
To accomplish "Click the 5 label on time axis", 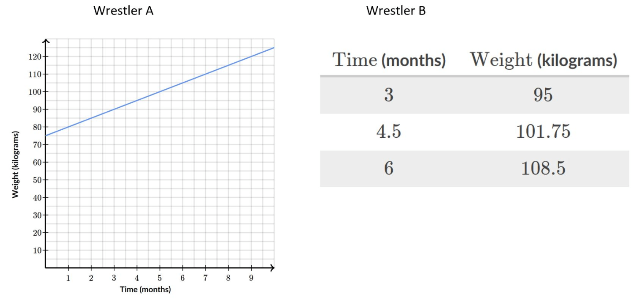I will coord(160,278).
